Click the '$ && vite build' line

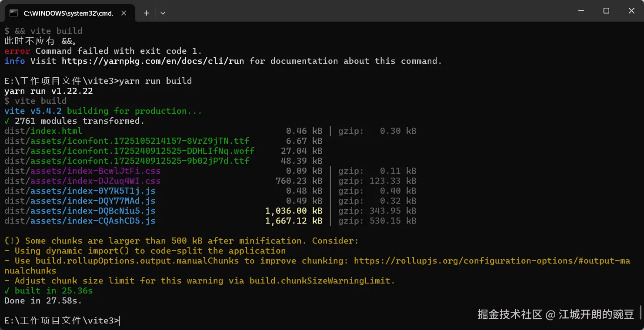point(43,31)
